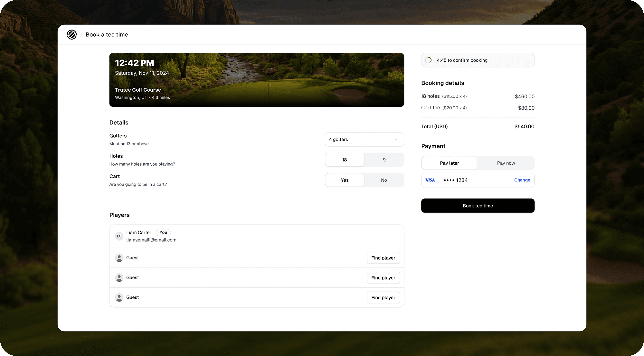Select the Pay later tab
The image size is (644, 356).
pyautogui.click(x=449, y=163)
